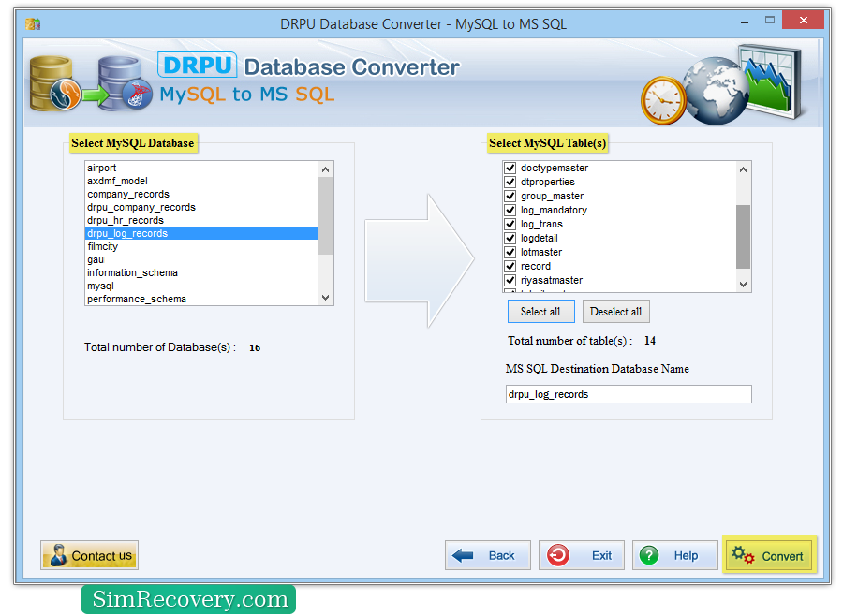Click the Contact us button
This screenshot has width=843, height=616.
click(x=89, y=555)
